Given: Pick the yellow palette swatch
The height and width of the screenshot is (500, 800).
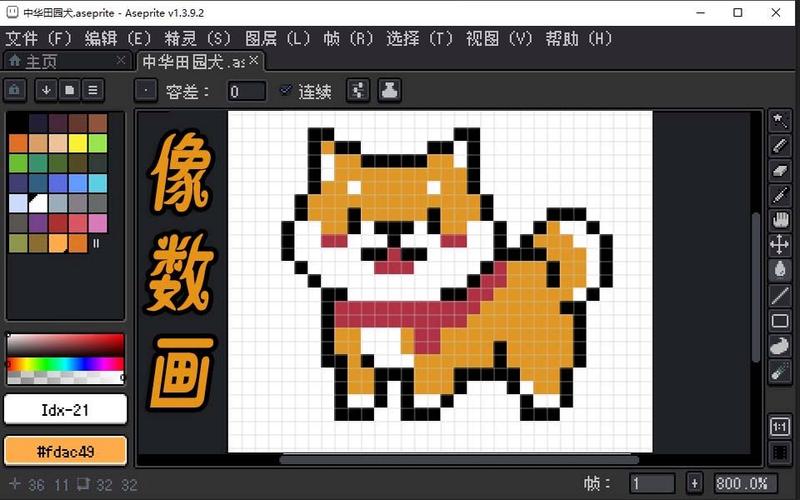Looking at the screenshot, I should pyautogui.click(x=78, y=143).
